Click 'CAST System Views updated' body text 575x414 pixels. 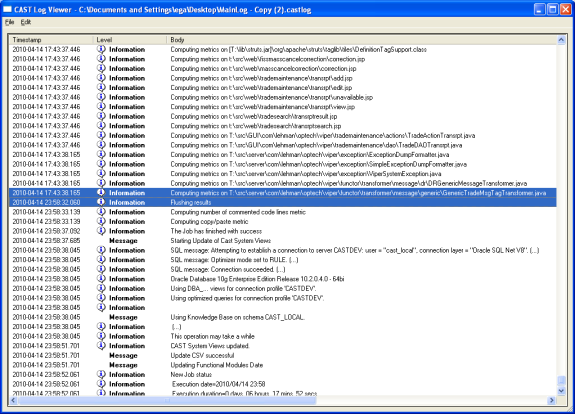[210, 346]
